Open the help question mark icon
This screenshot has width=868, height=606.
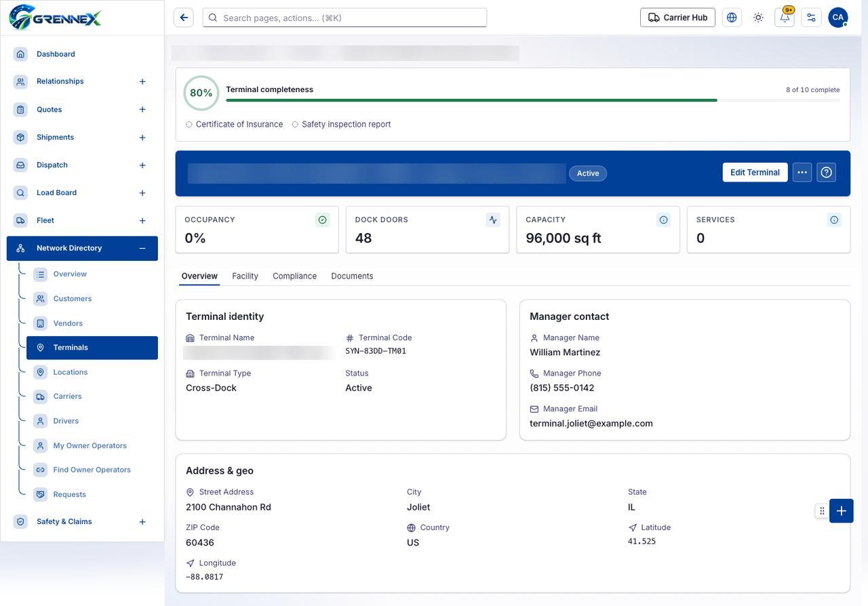(x=826, y=172)
